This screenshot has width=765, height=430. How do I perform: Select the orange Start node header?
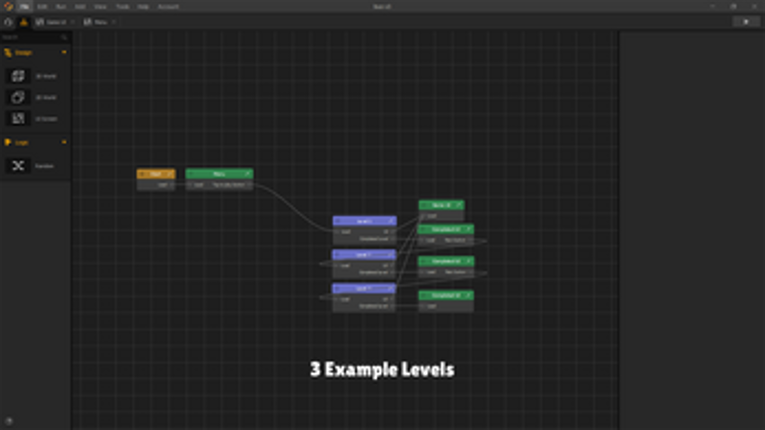153,174
